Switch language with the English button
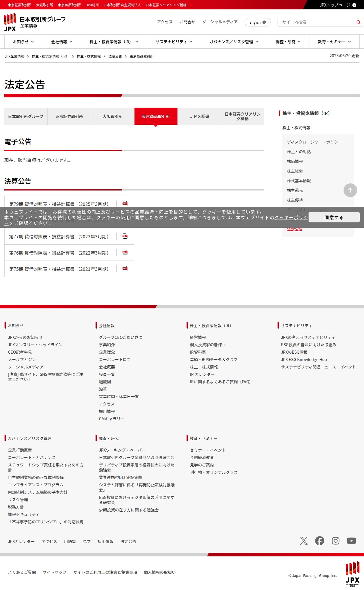The width and height of the screenshot is (364, 590). tap(257, 22)
